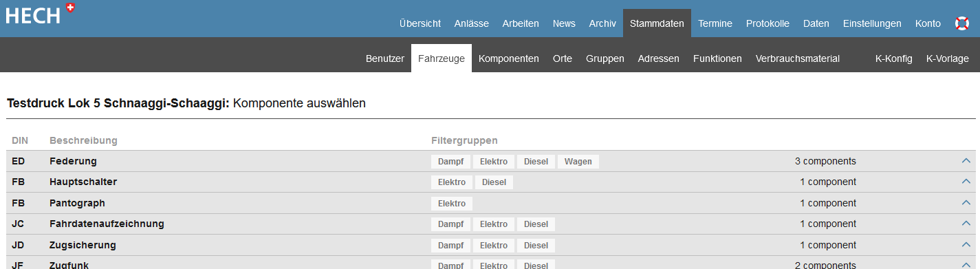
Task: Click Diesel tag in Fahrdatenaufzeichnung row
Action: pyautogui.click(x=536, y=224)
